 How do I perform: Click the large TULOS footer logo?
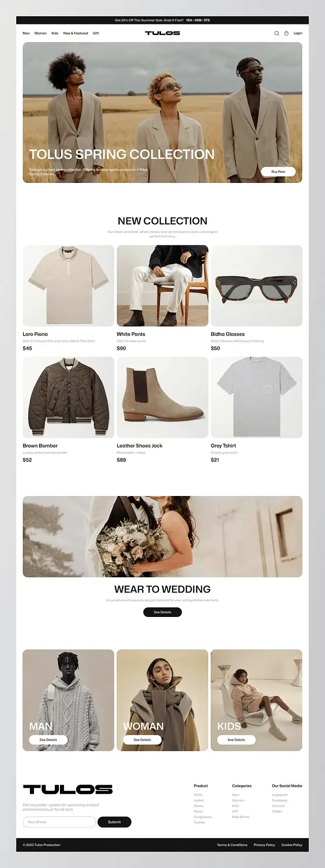tap(68, 789)
